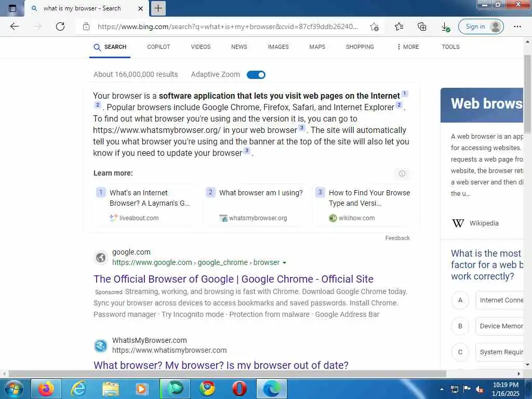This screenshot has height=399, width=532.
Task: Open Edge Settings and more menu
Action: coord(517,26)
